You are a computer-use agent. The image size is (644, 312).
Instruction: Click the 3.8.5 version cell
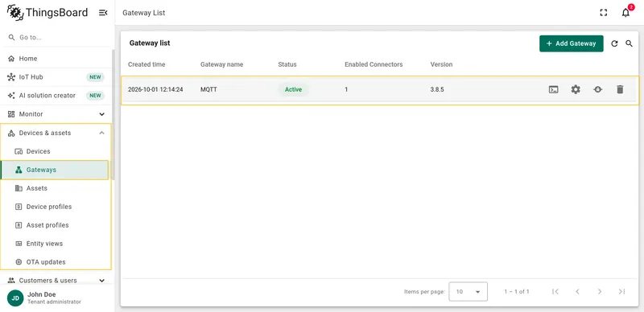[437, 89]
